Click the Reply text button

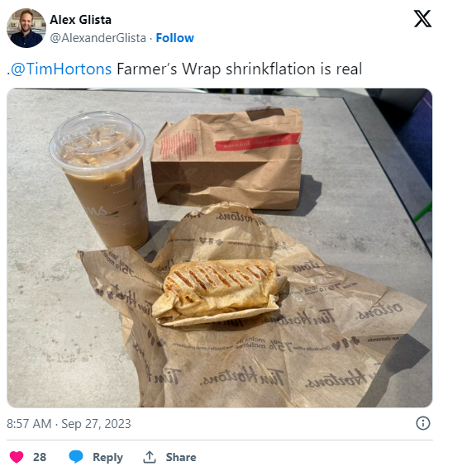(107, 457)
